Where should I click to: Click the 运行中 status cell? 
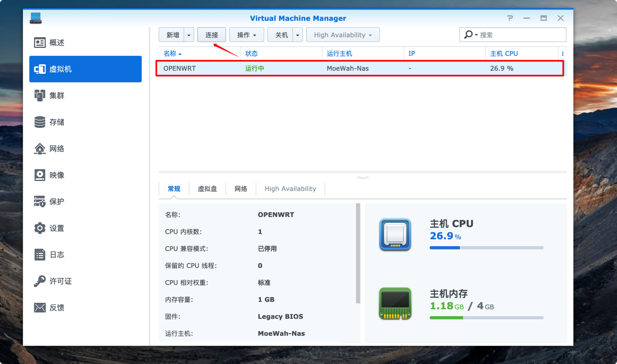coord(255,68)
